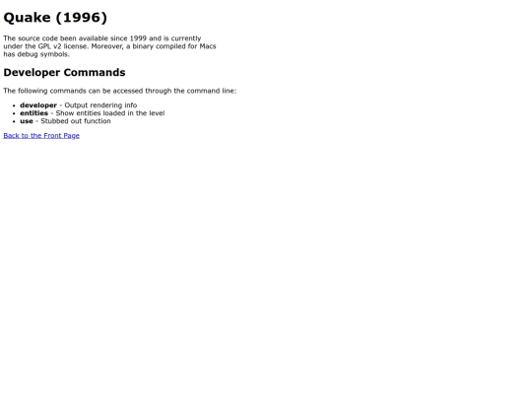Click the bold developer command name
The image size is (532, 399).
pos(38,105)
